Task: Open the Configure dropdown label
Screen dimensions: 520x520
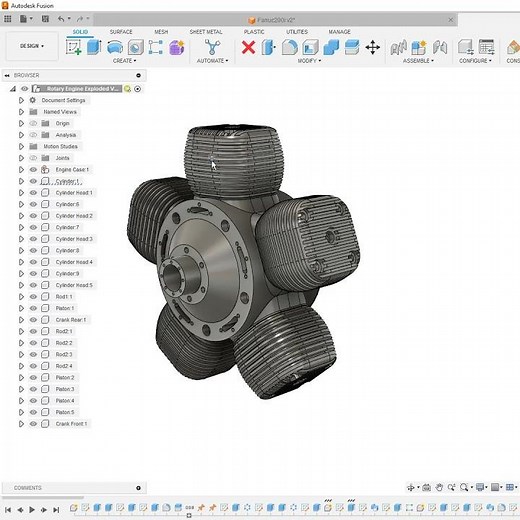Action: [475, 61]
